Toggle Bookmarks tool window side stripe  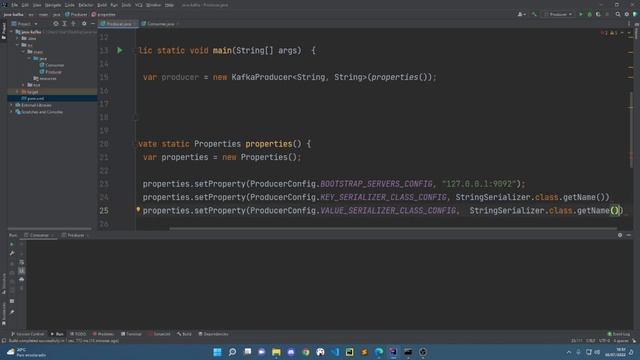pyautogui.click(x=4, y=313)
